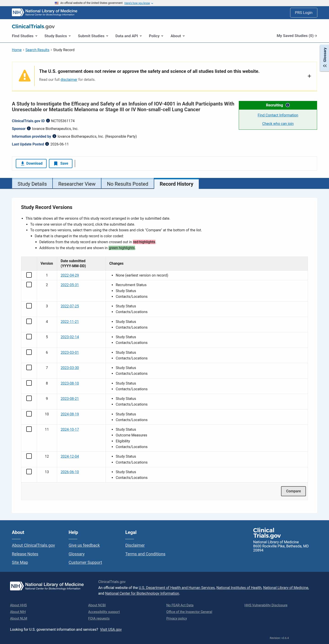Check the box for version 11

[29, 429]
